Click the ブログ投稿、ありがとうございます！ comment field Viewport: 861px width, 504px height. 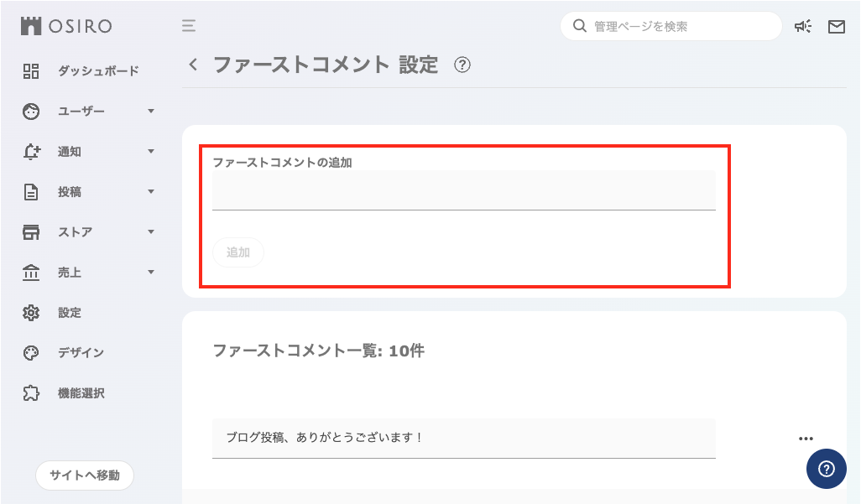click(x=464, y=438)
